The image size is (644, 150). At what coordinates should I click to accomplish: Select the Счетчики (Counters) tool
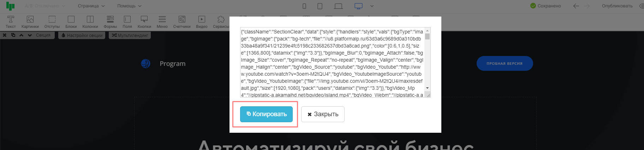[182, 21]
